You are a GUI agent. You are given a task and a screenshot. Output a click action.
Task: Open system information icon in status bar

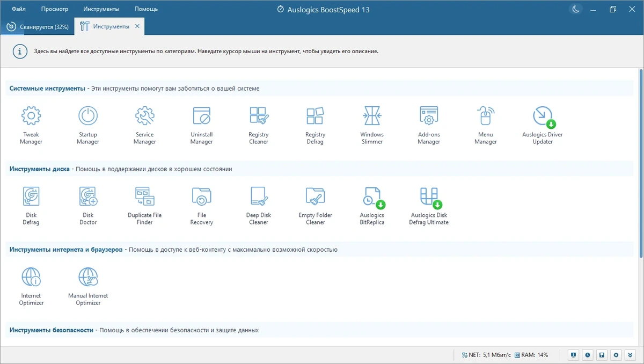(574, 355)
